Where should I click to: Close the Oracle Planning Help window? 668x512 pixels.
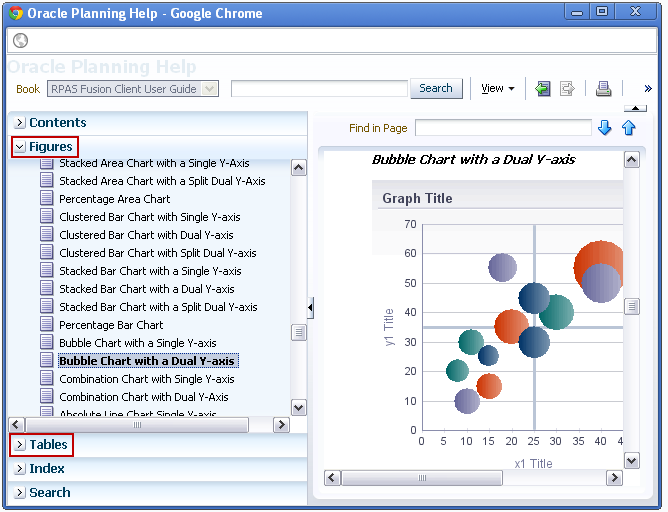coord(635,12)
